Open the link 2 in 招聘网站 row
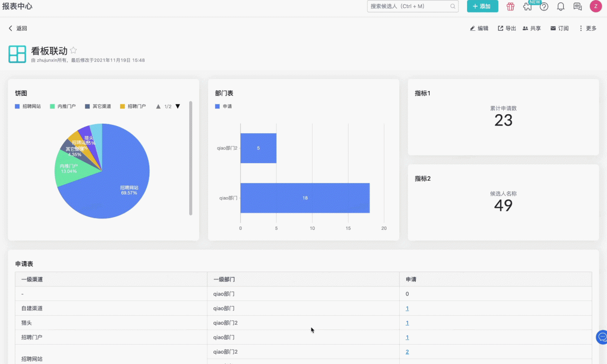This screenshot has width=607, height=364. pos(407,352)
